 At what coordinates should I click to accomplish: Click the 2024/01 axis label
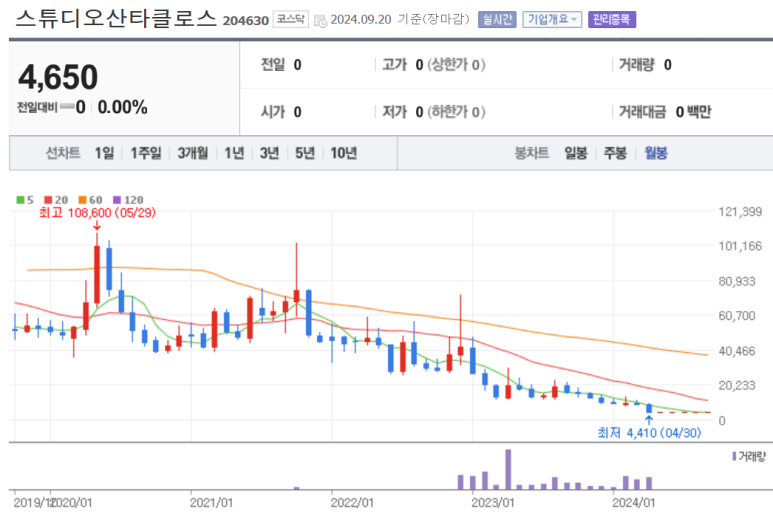pyautogui.click(x=633, y=503)
